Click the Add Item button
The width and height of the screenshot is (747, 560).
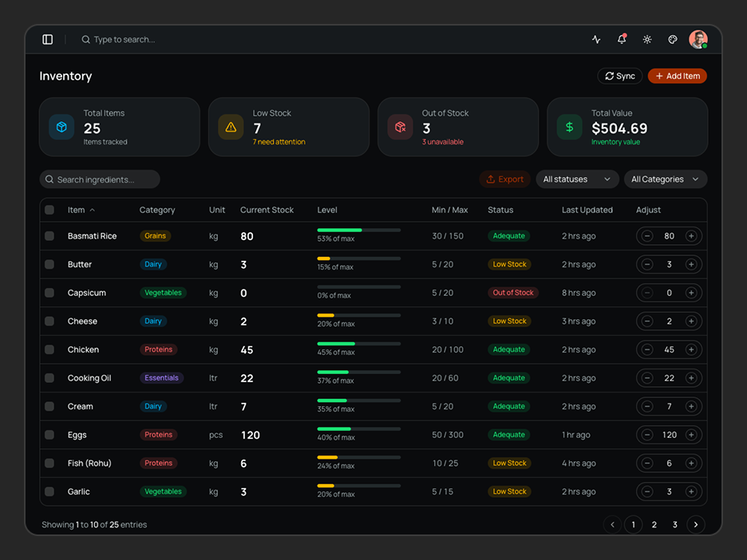click(x=677, y=77)
